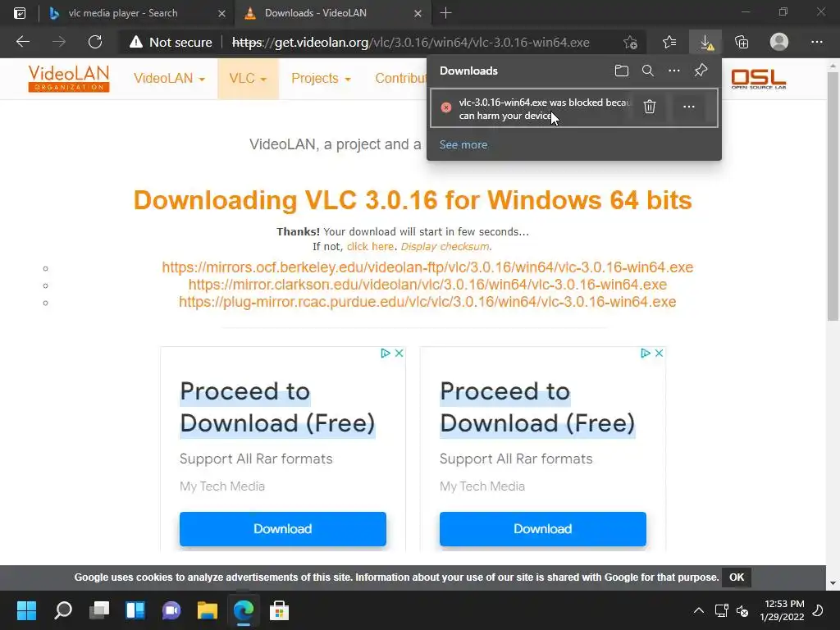This screenshot has height=630, width=840.
Task: Open File Explorer from the taskbar
Action: (208, 610)
